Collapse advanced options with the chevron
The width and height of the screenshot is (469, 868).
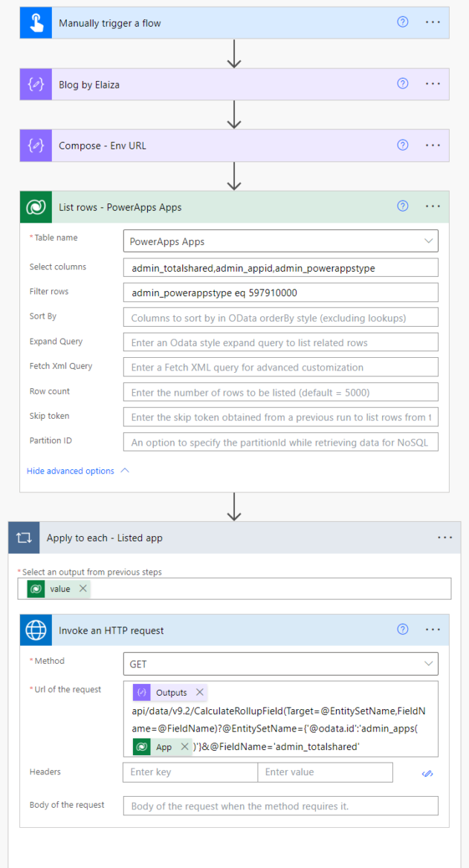pyautogui.click(x=123, y=471)
